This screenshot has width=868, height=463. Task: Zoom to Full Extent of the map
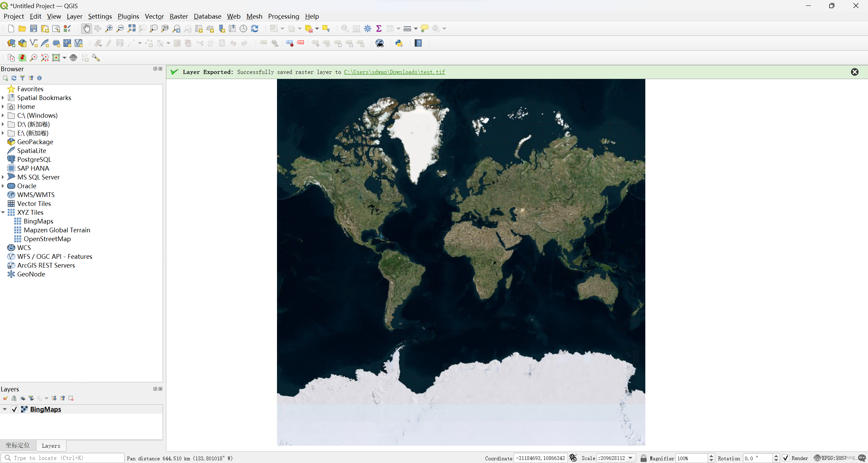[x=132, y=28]
